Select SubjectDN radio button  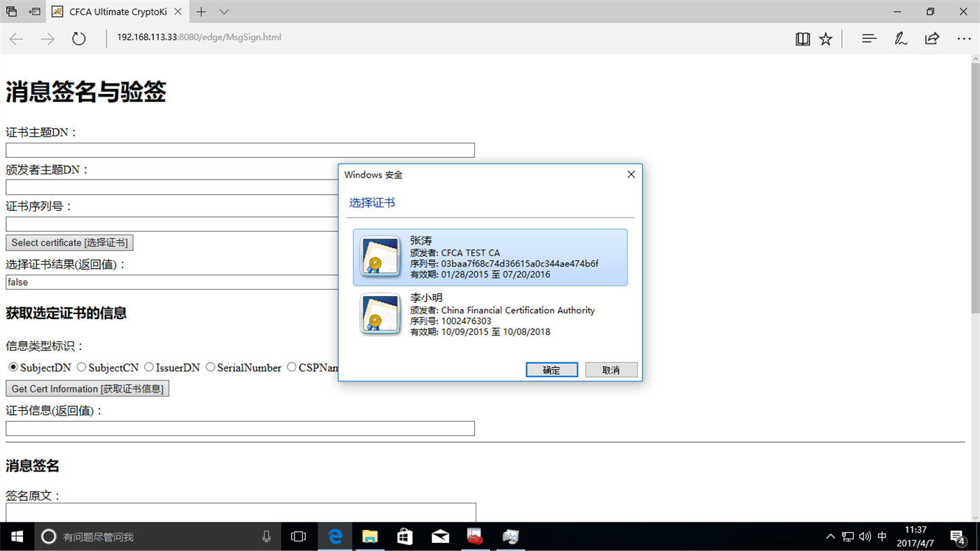click(x=13, y=367)
